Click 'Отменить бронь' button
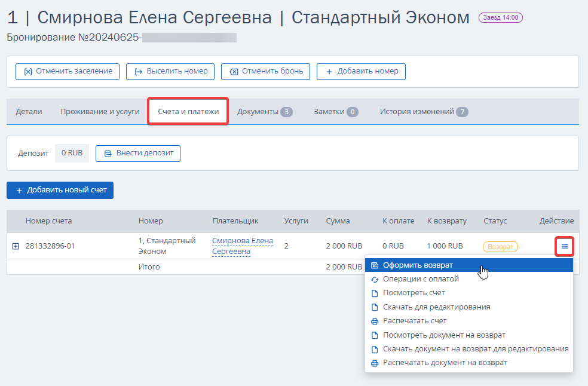Screen dimensions: 588x386 pos(265,72)
